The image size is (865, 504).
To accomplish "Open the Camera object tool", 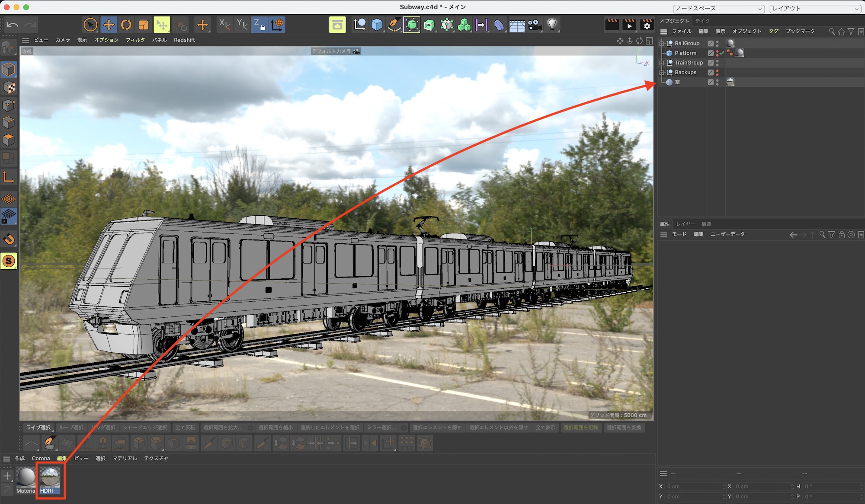I will [534, 25].
